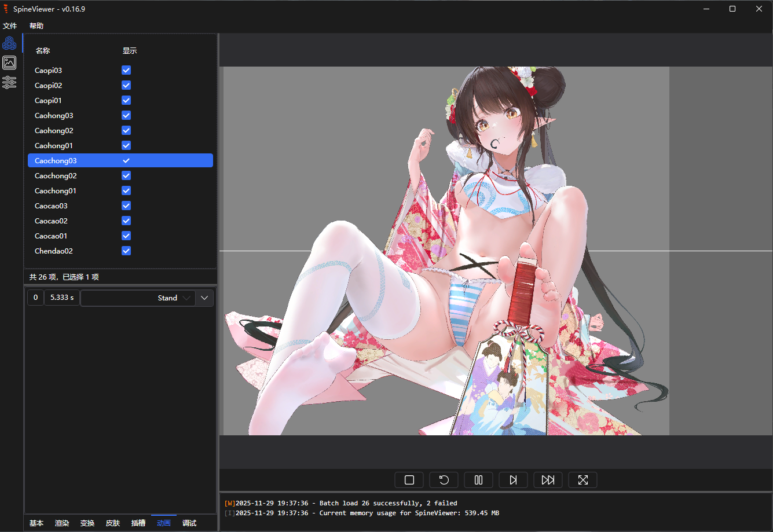Toggle display checkbox for Caohong01
Screen dimensions: 773x532
126,145
